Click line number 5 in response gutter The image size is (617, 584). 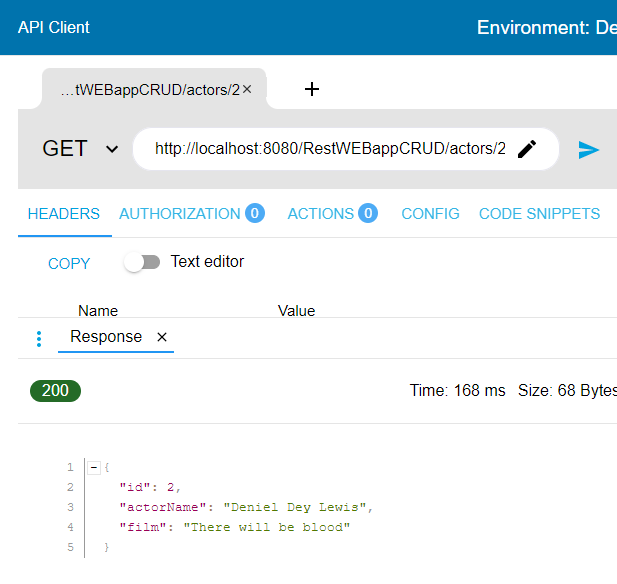70,547
